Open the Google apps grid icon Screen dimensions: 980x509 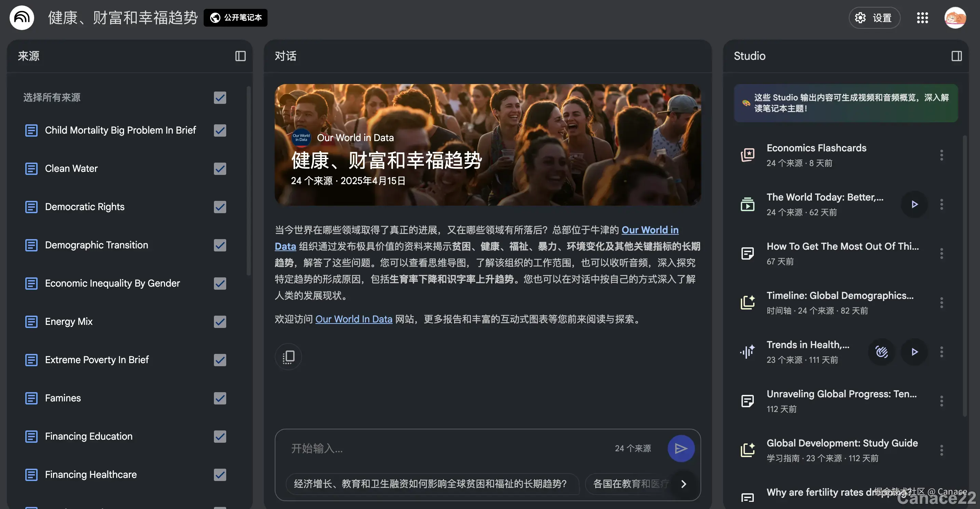922,17
